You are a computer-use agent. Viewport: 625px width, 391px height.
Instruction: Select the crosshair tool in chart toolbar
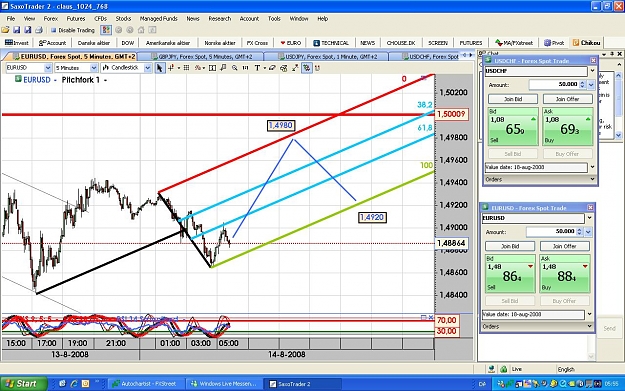171,68
